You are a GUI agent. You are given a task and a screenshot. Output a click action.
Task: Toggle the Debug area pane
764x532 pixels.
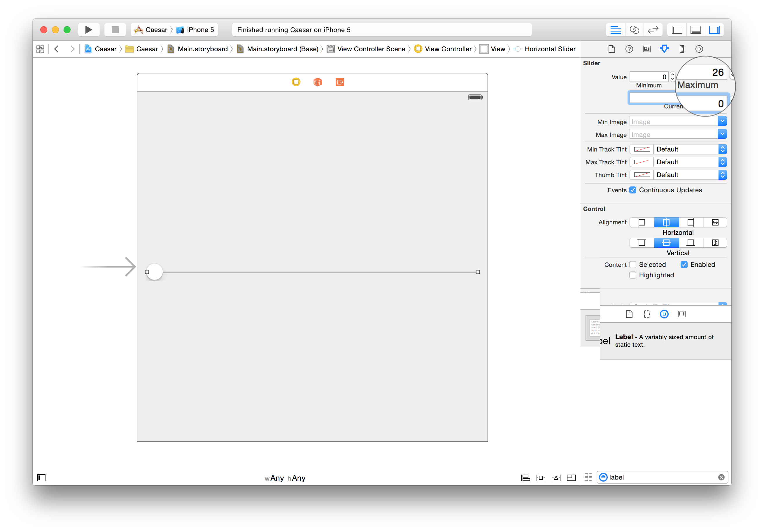click(696, 30)
